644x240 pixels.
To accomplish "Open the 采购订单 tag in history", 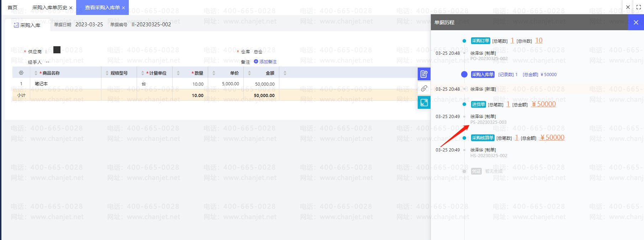I will pos(480,41).
